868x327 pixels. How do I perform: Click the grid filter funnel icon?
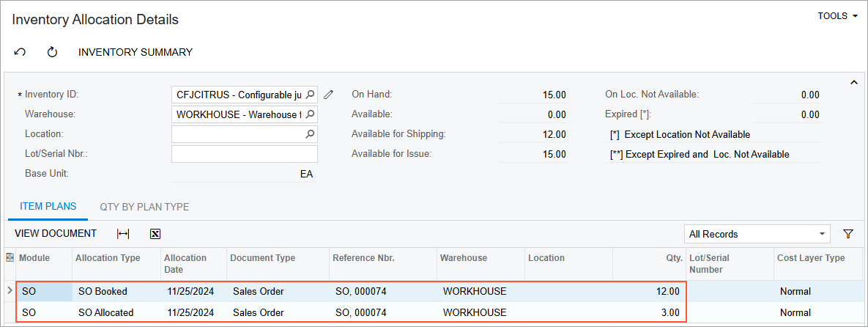pyautogui.click(x=848, y=234)
